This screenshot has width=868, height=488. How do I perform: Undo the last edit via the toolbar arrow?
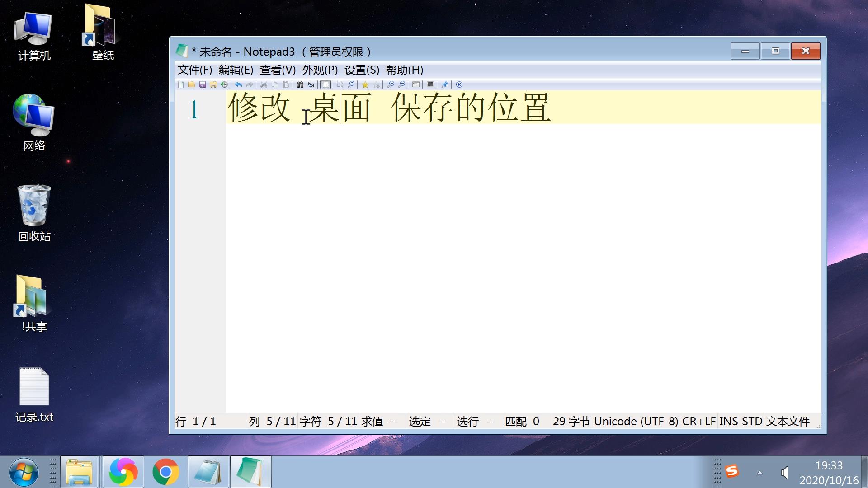pos(238,84)
